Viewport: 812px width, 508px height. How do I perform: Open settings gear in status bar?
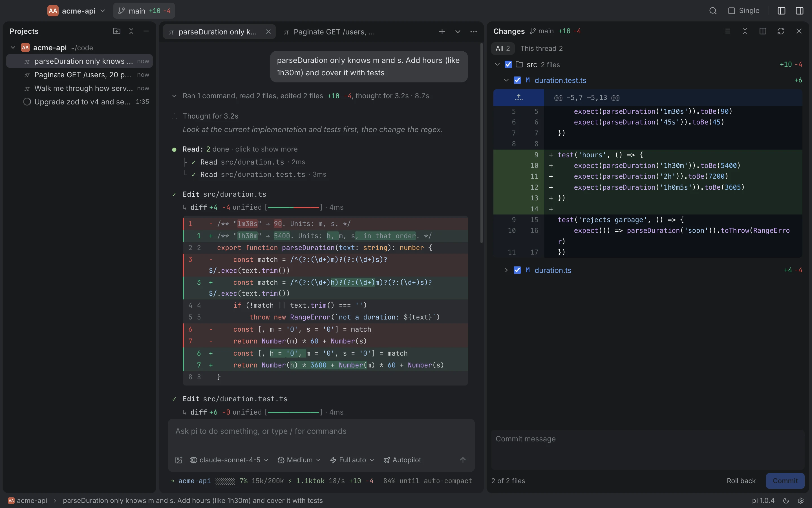(x=801, y=501)
